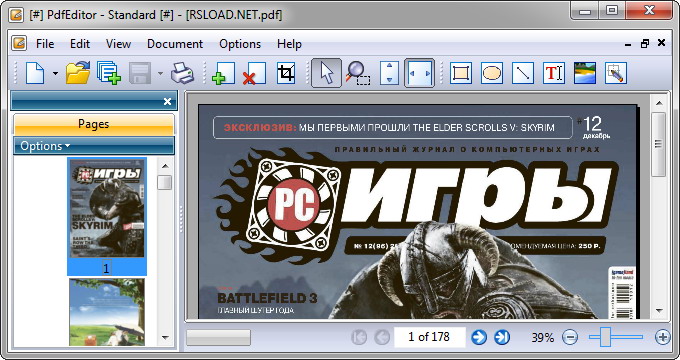Jump to the last page with the blue arrow
The image size is (680, 360).
[502, 337]
